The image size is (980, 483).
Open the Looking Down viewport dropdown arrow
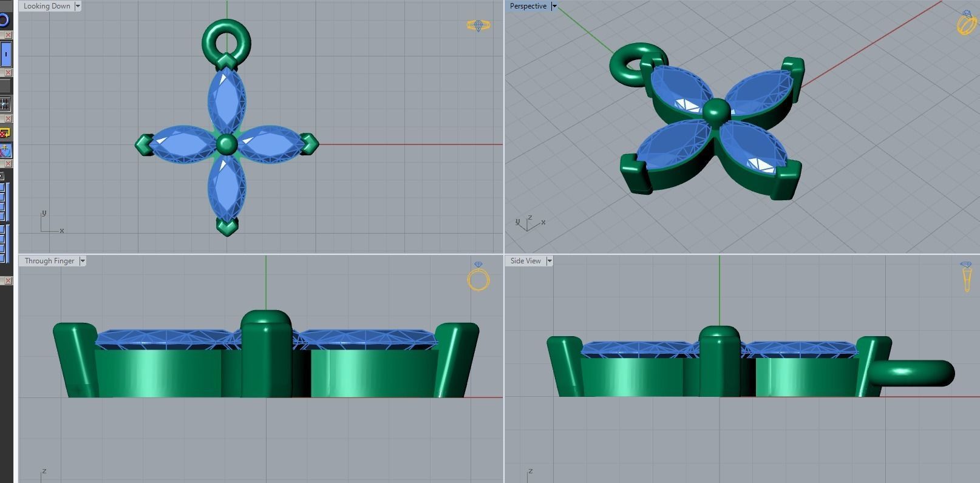(78, 6)
